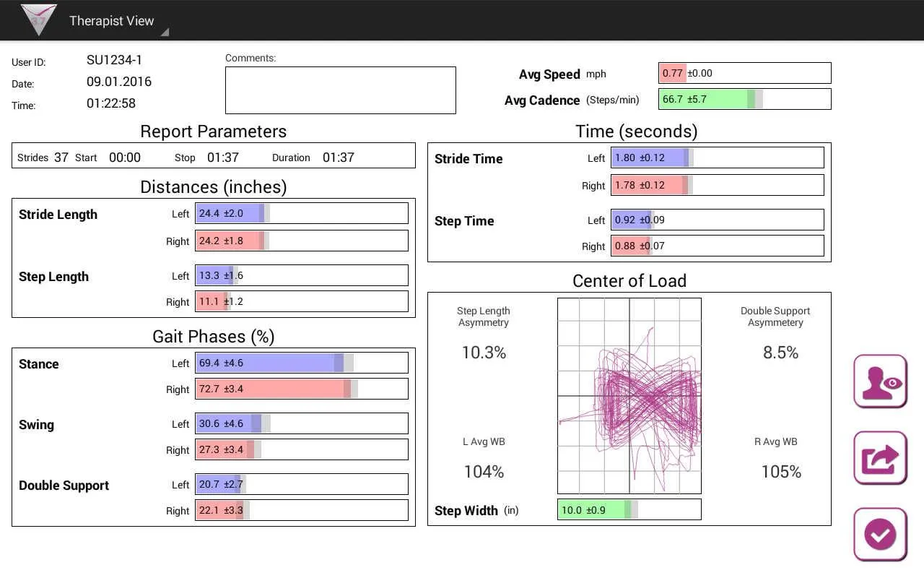Select the Avg Speed 0.77 bar
Viewport: 924px width, 578px height.
pos(745,73)
